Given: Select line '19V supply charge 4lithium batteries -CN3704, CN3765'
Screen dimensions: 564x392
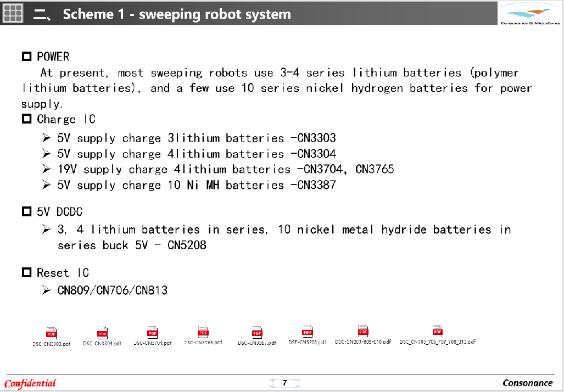Looking at the screenshot, I should coord(226,170).
